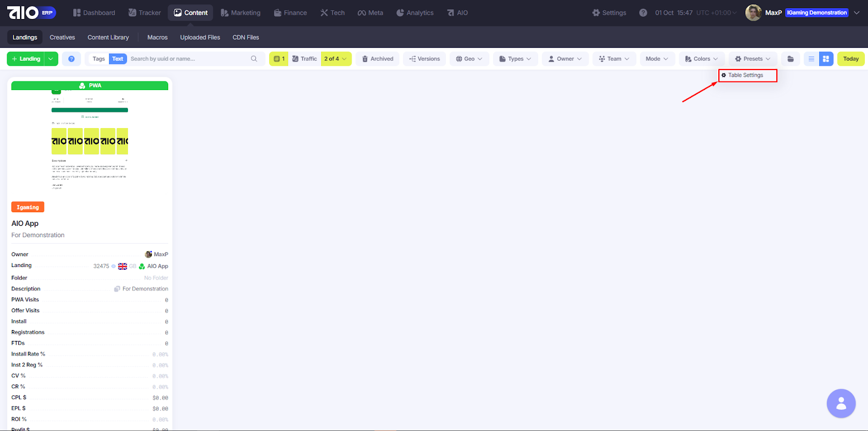Expand the Landing button dropdown arrow
The image size is (868, 431).
coord(51,59)
